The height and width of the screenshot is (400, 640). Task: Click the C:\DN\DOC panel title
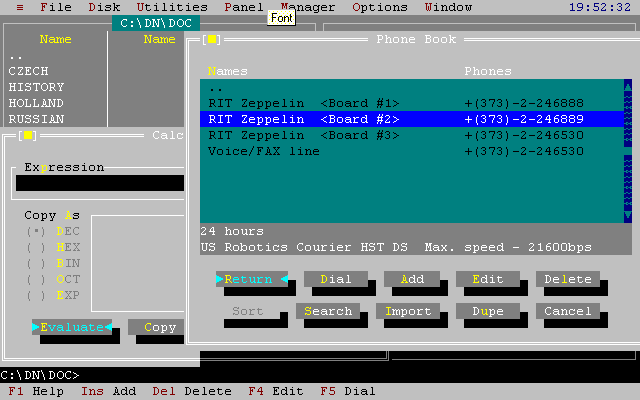click(156, 23)
